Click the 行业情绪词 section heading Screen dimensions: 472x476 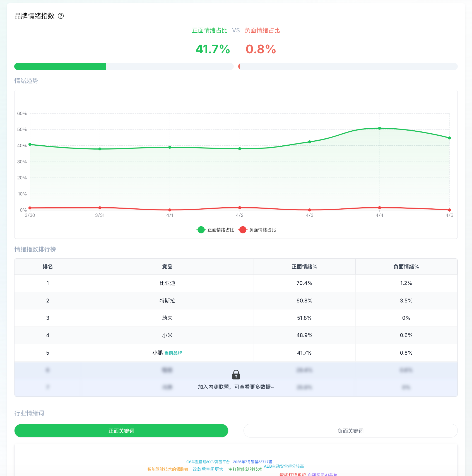29,413
